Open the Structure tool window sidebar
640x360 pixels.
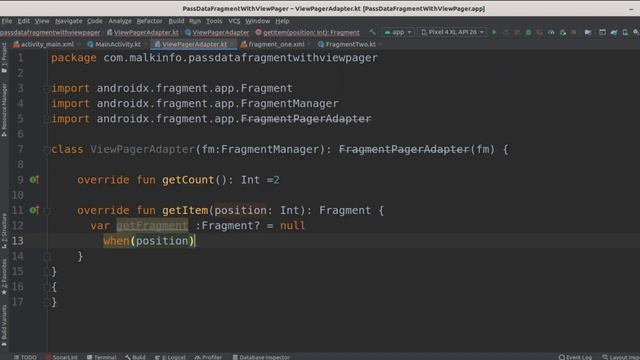pos(4,231)
